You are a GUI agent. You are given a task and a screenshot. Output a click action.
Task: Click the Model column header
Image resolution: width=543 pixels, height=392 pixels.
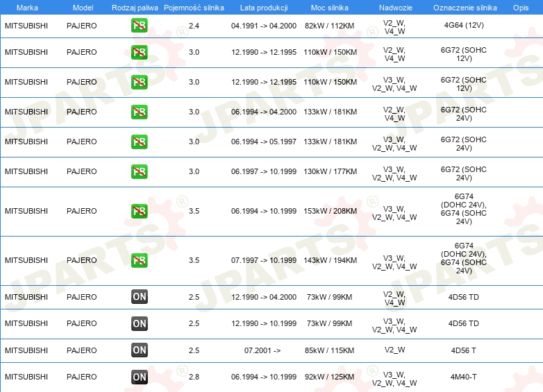coord(83,8)
